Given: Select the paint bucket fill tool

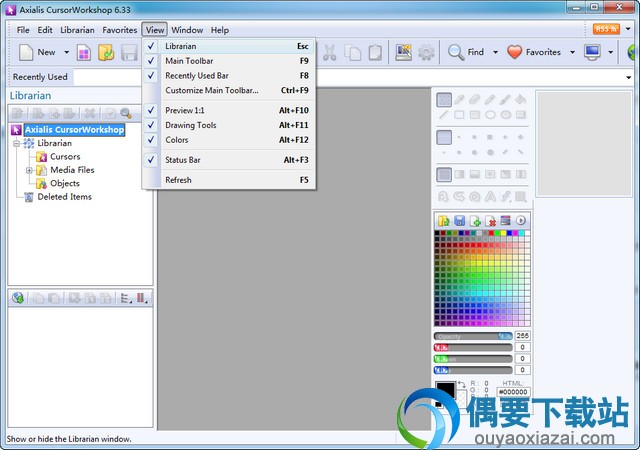Looking at the screenshot, I should pos(520,99).
